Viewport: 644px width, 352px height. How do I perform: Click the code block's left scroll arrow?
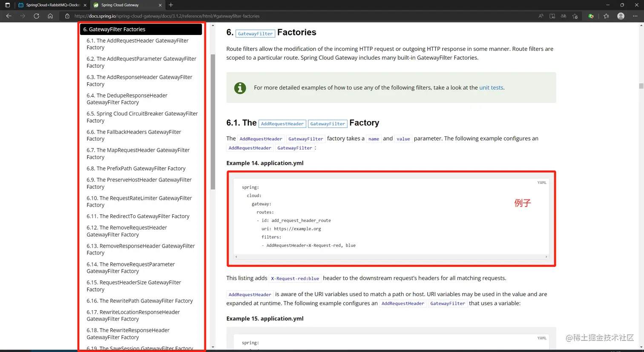[236, 257]
